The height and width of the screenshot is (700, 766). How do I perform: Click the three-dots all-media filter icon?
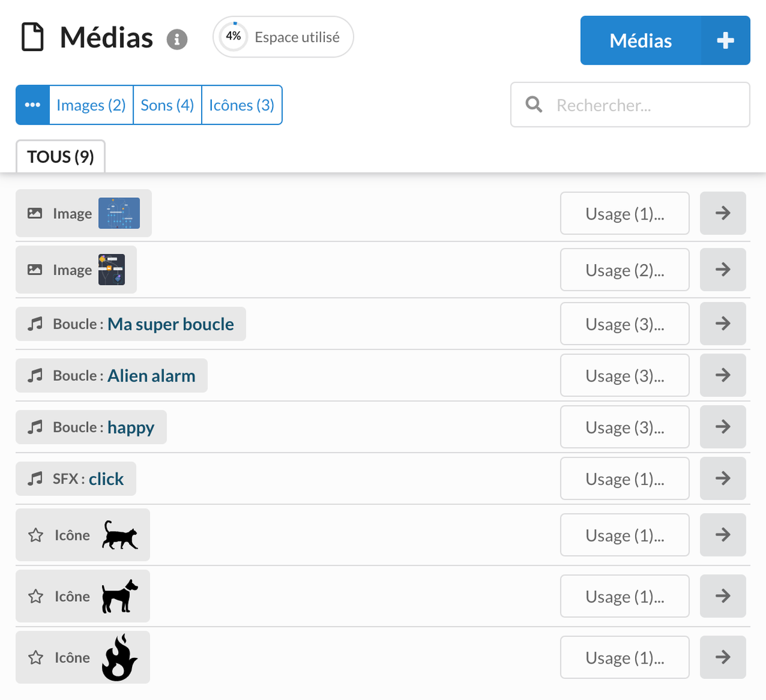(33, 105)
